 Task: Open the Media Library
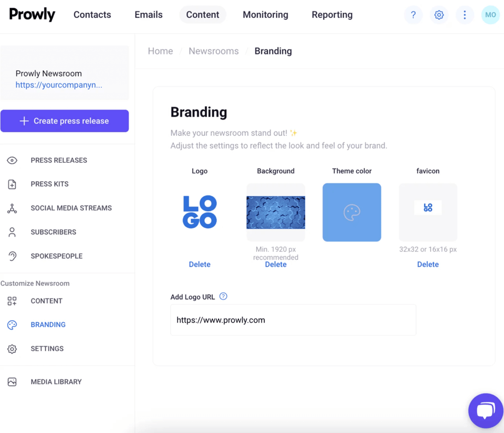(x=56, y=382)
